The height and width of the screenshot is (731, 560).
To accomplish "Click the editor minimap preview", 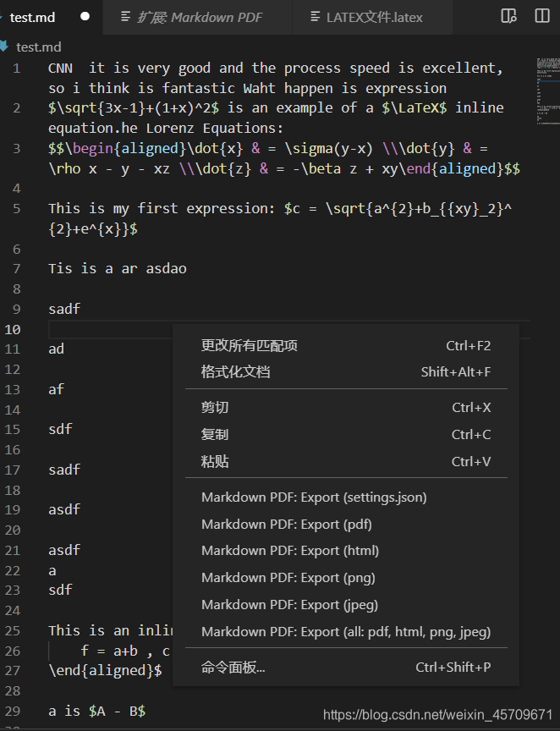I will point(548,91).
